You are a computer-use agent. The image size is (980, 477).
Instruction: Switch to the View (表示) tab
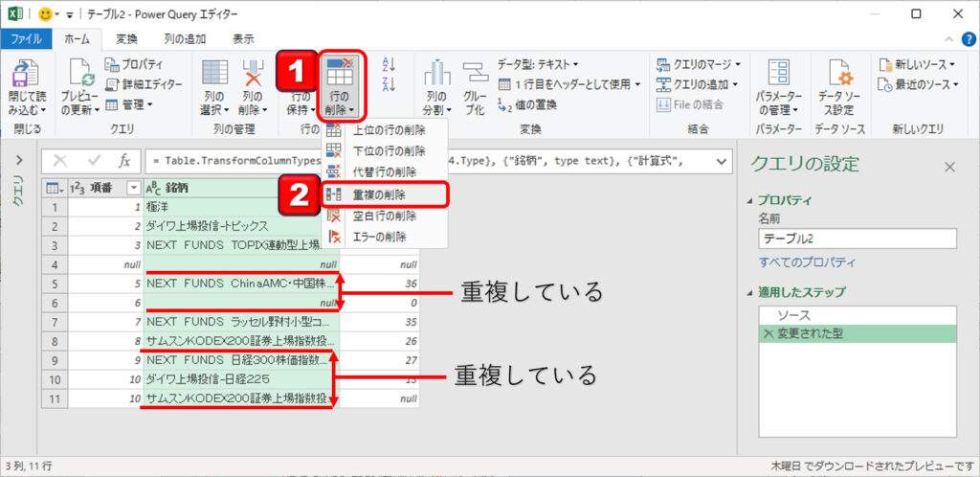tap(243, 38)
